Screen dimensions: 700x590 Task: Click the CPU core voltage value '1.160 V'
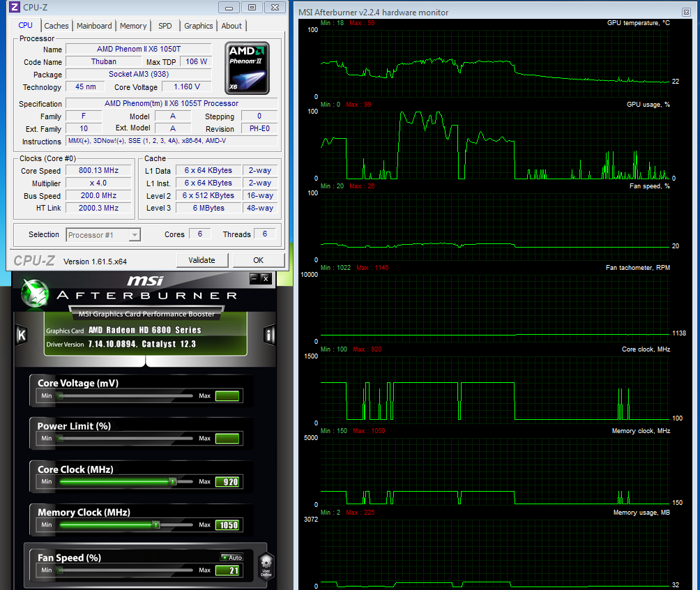pyautogui.click(x=187, y=86)
